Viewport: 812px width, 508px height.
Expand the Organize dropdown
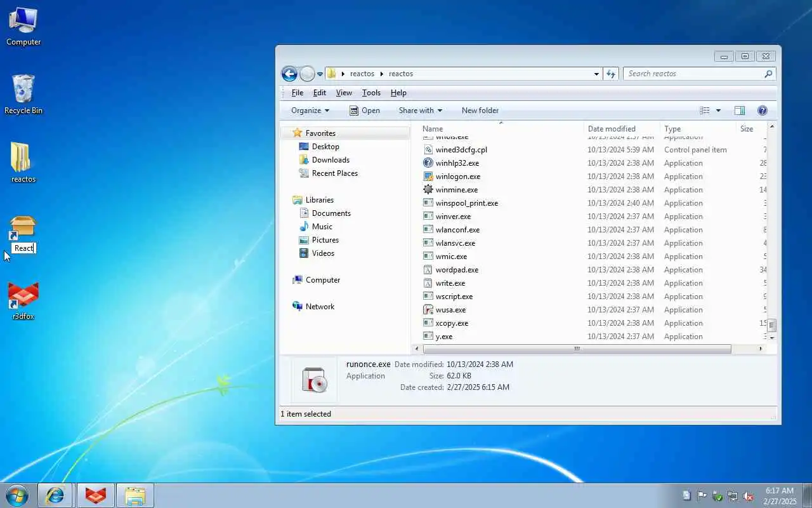(x=310, y=110)
